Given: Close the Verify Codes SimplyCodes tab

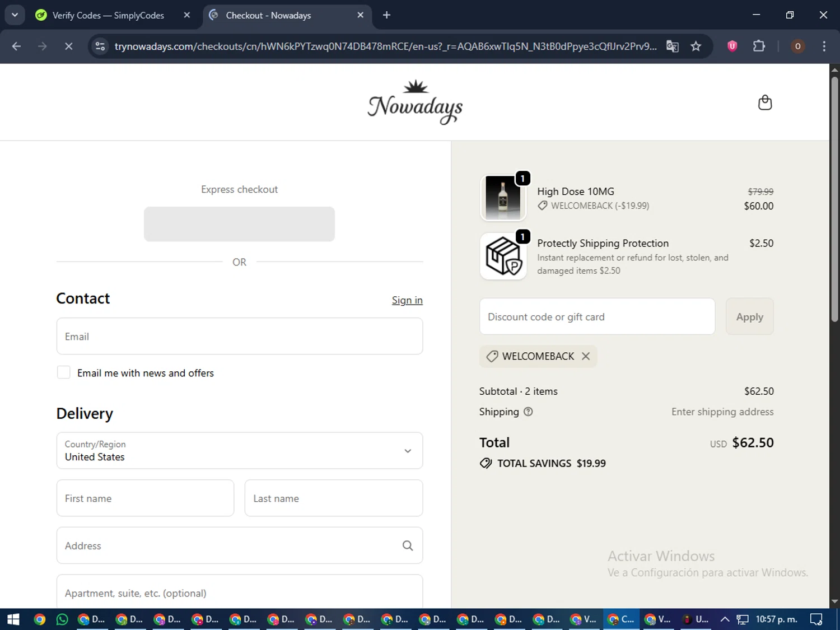Looking at the screenshot, I should 187,15.
